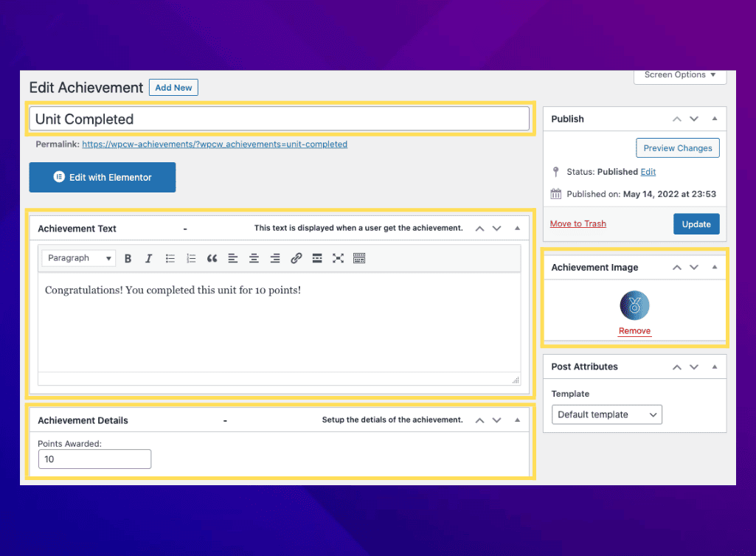
Task: Collapse the Achievement Details panel
Action: [517, 420]
